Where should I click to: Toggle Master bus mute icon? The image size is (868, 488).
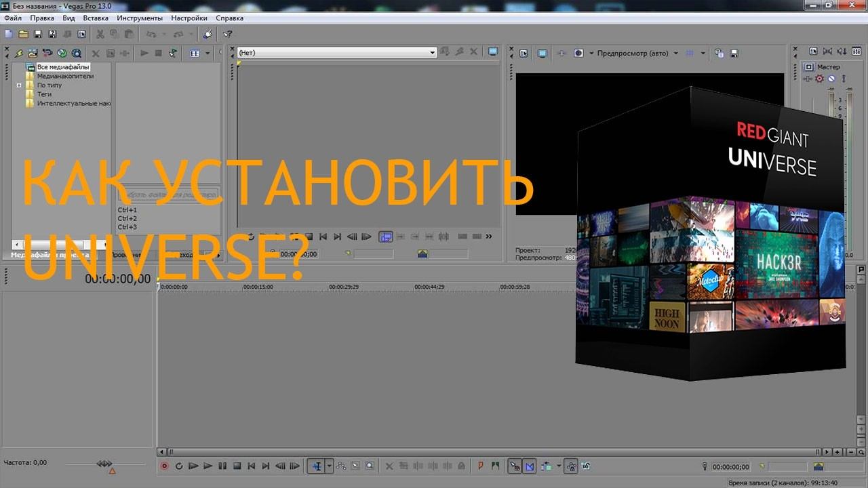[x=831, y=79]
